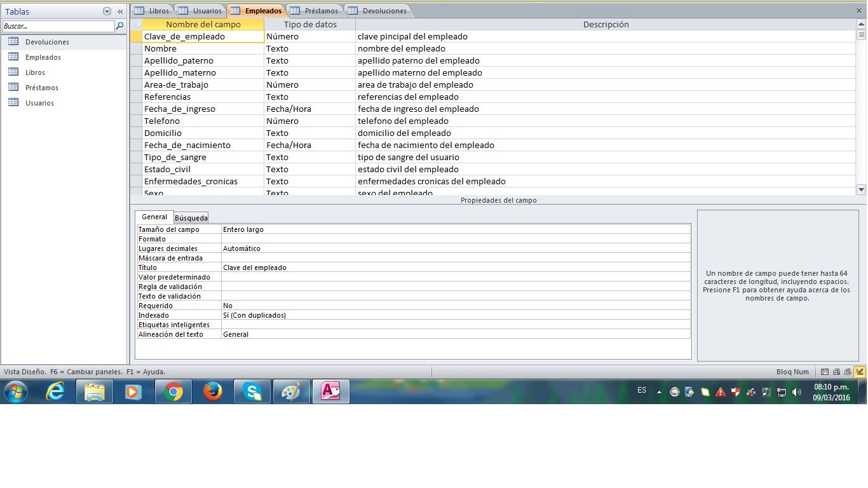Click the Buscar search field
868x488 pixels.
click(x=58, y=27)
